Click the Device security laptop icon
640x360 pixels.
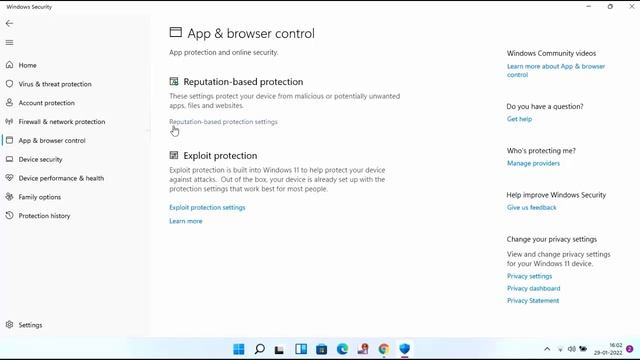9,159
